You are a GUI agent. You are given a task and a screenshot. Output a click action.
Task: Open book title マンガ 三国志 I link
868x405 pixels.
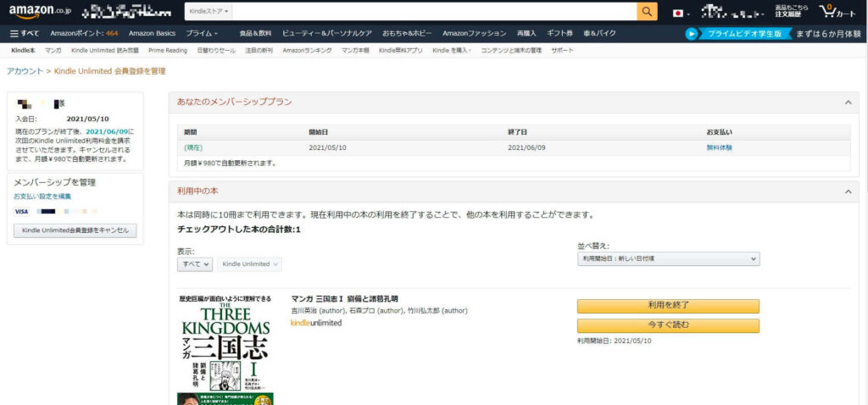click(344, 299)
